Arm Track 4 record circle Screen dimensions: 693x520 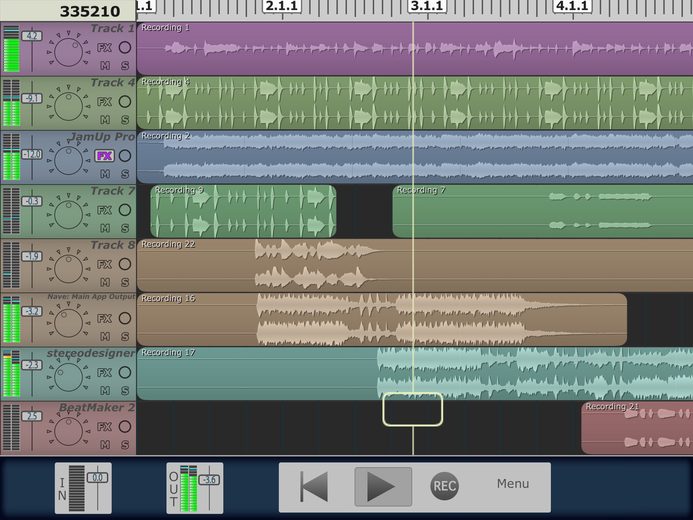[x=125, y=102]
